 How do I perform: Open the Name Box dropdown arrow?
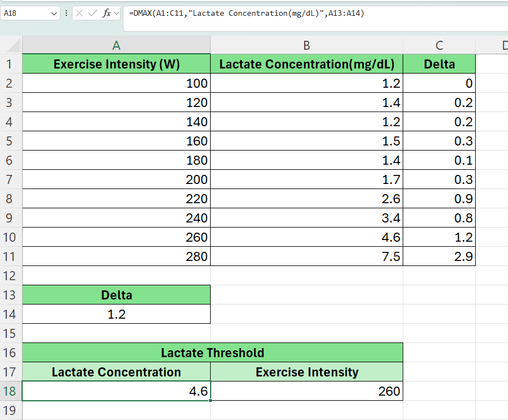[54, 12]
